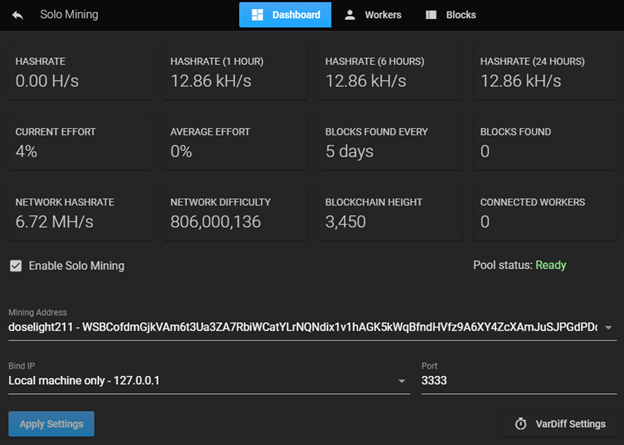Click the VarDiff stopwatch icon

tap(521, 424)
